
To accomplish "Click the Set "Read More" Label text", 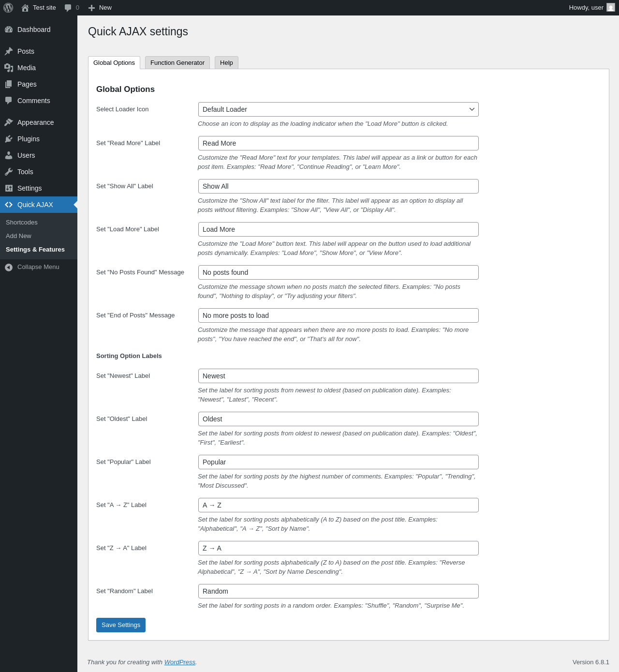I will click(x=128, y=143).
